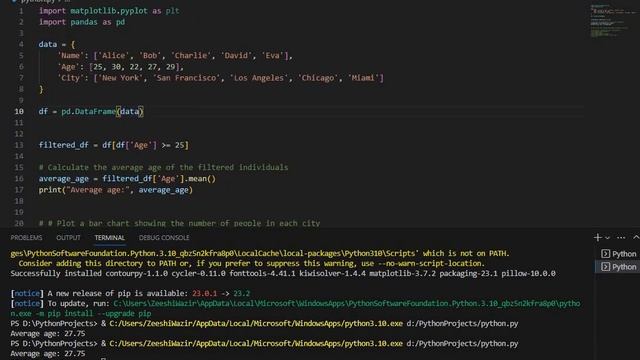This screenshot has height=360, width=640.
Task: Maximize the panel with the upward chevron
Action: click(x=636, y=237)
